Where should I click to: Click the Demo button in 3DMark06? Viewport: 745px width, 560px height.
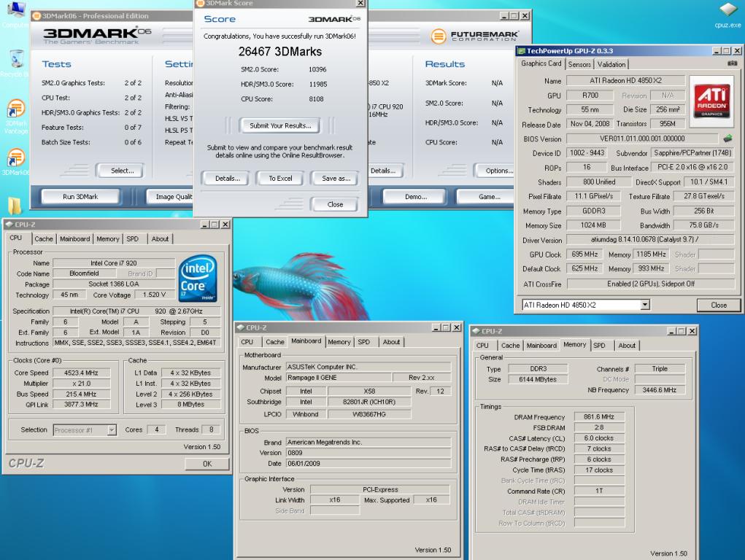coord(416,197)
